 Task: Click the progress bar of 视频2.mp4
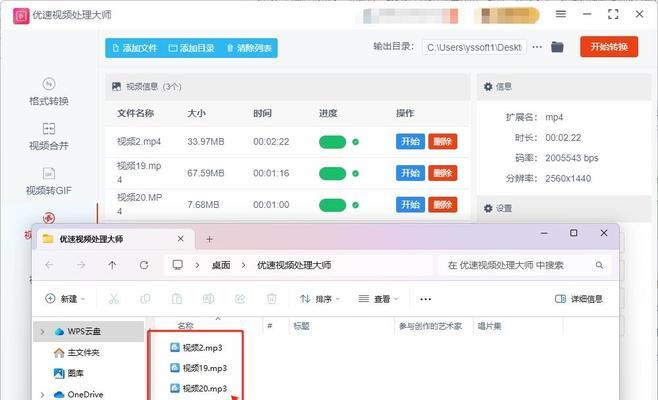[x=332, y=142]
